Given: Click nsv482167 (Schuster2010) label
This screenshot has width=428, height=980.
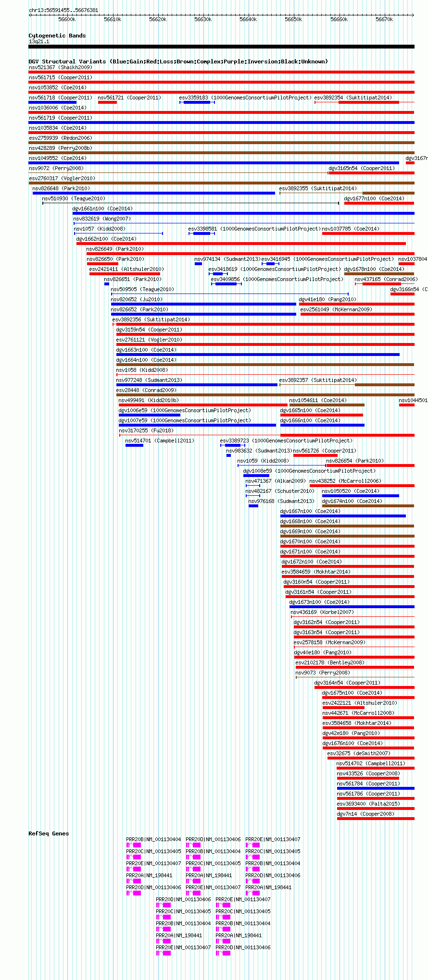Looking at the screenshot, I should [280, 491].
